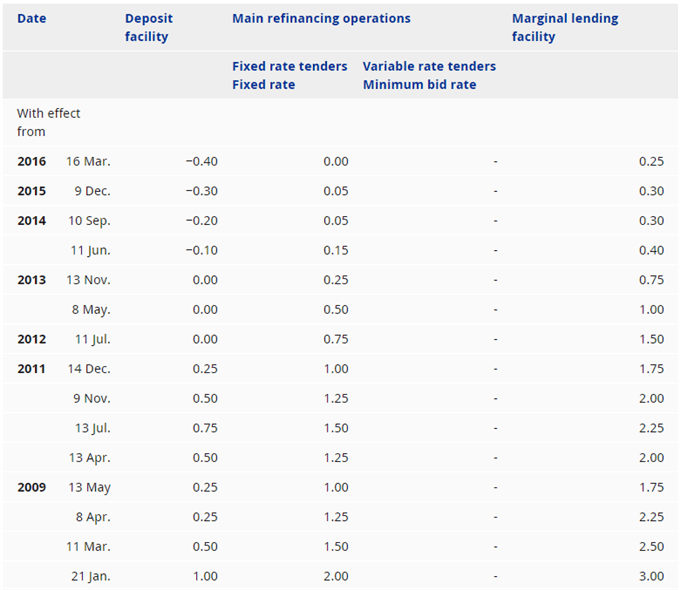Click the 9 Dec. 2015 date cell
This screenshot has height=590, width=680.
coord(92,191)
